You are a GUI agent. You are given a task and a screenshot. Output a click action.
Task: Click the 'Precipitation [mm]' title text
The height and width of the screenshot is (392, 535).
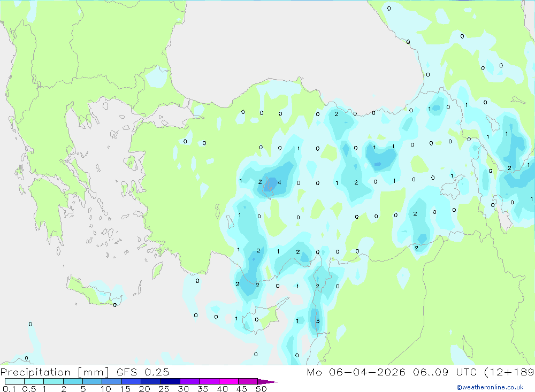pyautogui.click(x=55, y=372)
